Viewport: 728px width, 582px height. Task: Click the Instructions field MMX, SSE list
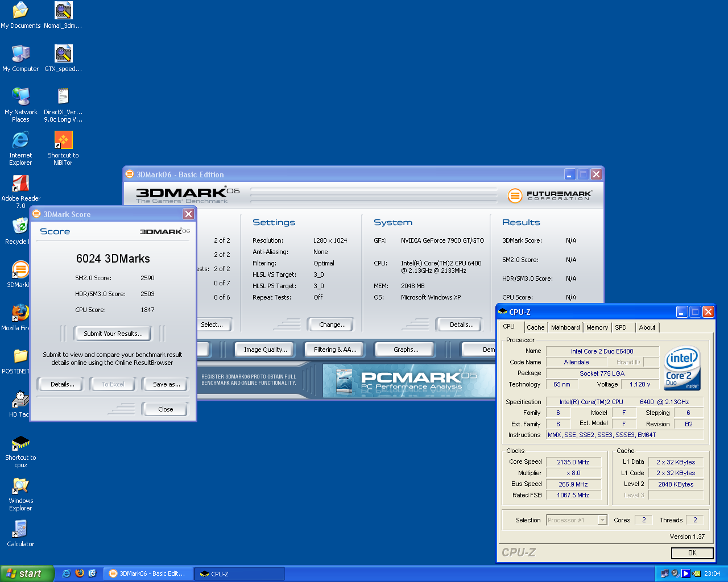coord(624,435)
